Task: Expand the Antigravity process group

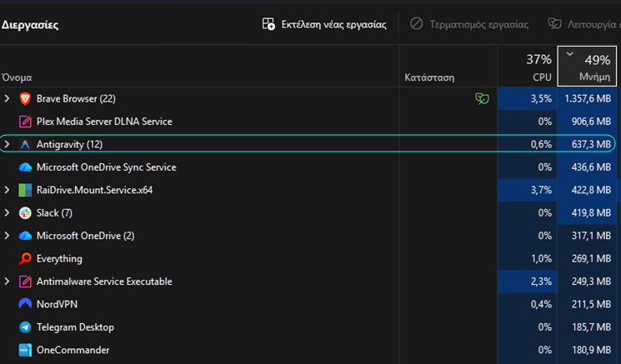Action: pos(8,144)
